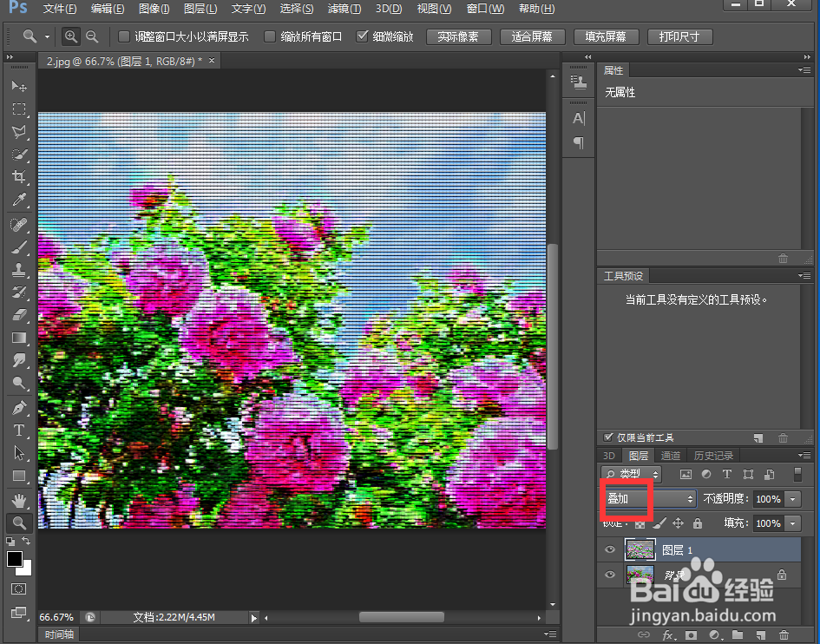Hide 图层 1 using its eye icon
The width and height of the screenshot is (820, 644).
click(610, 549)
